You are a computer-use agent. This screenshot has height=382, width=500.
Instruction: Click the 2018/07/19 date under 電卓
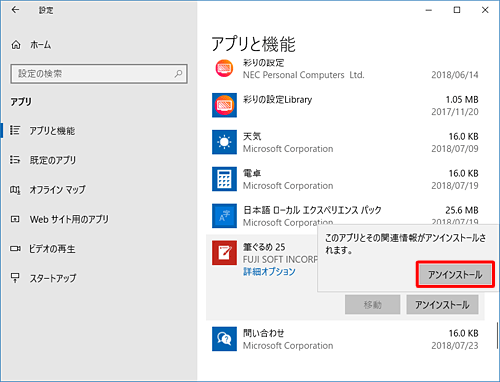pos(455,186)
